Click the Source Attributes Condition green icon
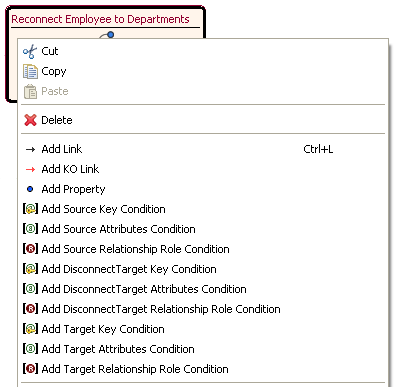The height and width of the screenshot is (387, 395). 30,229
